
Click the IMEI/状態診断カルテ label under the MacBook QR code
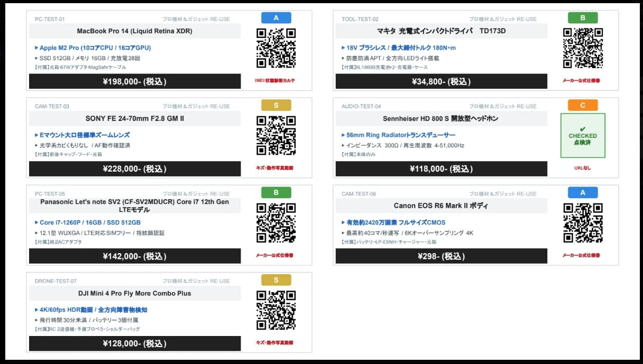tap(275, 81)
